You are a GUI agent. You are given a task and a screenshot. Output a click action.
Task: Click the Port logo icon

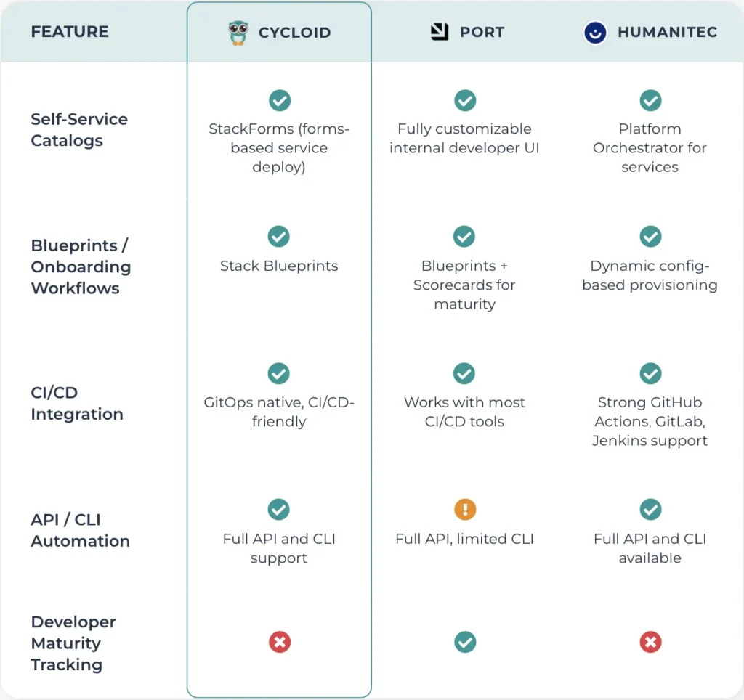point(440,32)
